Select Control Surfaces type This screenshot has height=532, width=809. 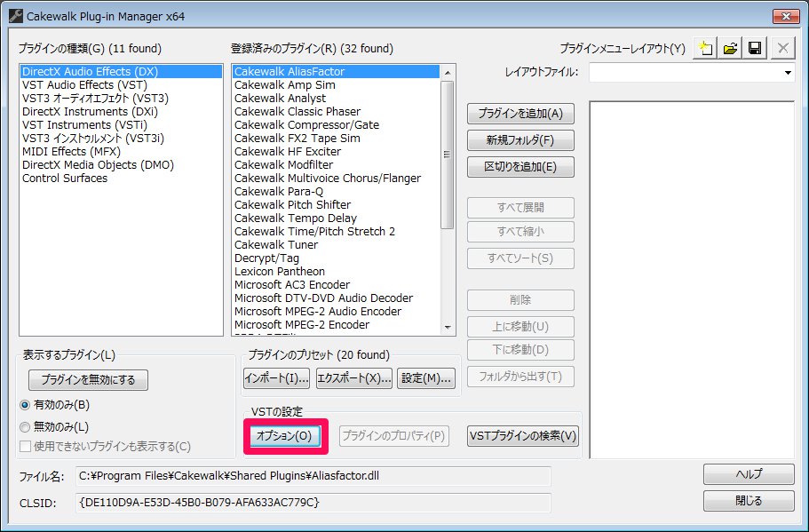pos(121,179)
